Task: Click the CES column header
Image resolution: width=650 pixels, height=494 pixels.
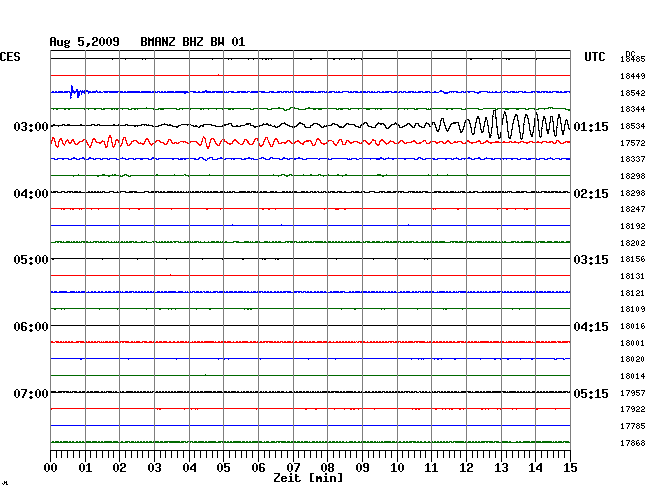Action: 10,57
